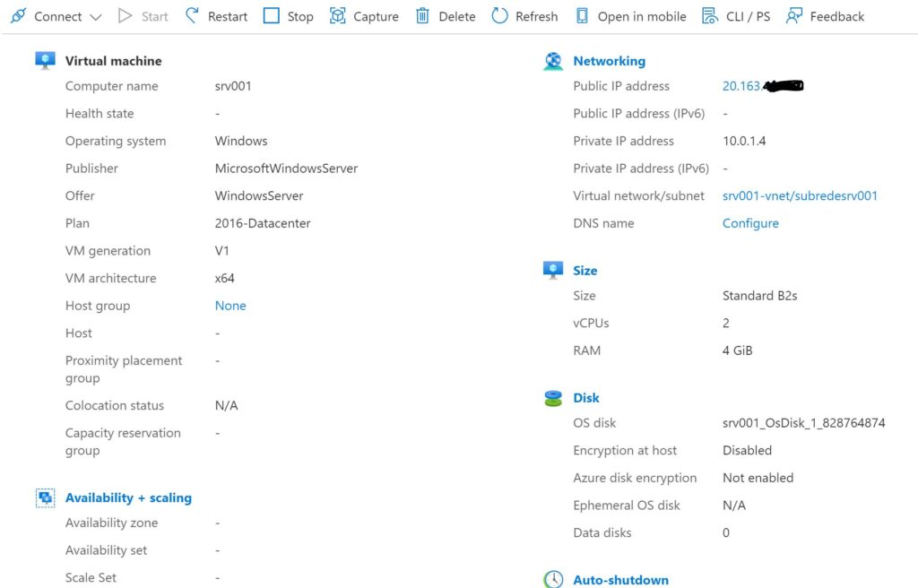The width and height of the screenshot is (918, 588).
Task: Select the Colocation status value N/A
Action: click(x=227, y=405)
